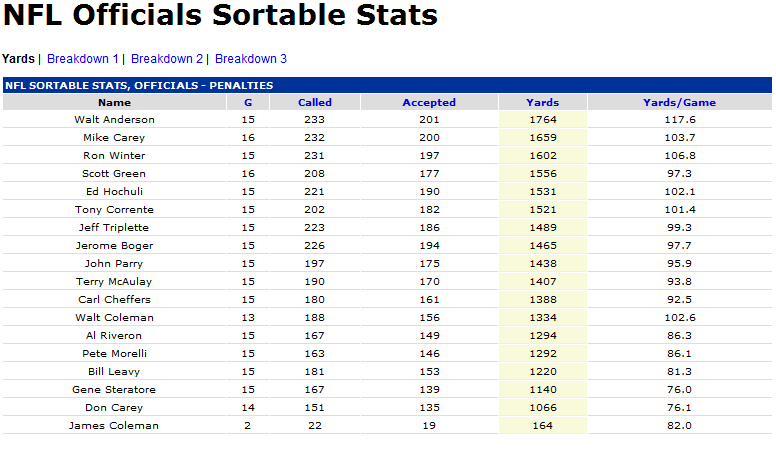The height and width of the screenshot is (472, 776).
Task: Select the Jeff Triplette row name
Action: pos(114,228)
